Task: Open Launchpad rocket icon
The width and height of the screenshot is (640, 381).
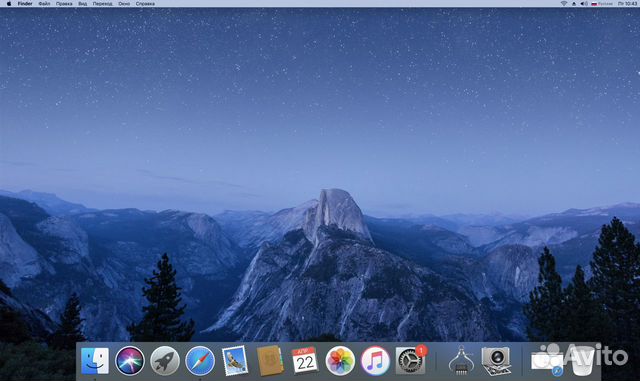Action: point(165,361)
